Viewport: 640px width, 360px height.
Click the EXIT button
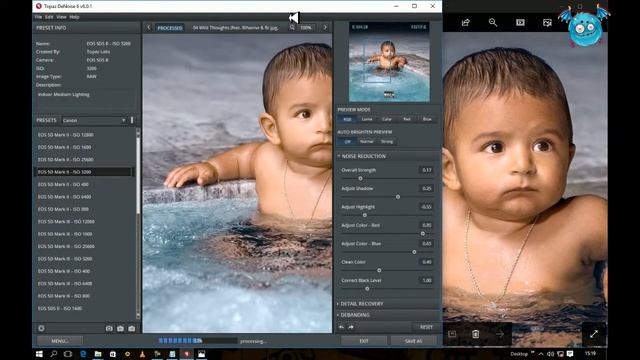[364, 341]
